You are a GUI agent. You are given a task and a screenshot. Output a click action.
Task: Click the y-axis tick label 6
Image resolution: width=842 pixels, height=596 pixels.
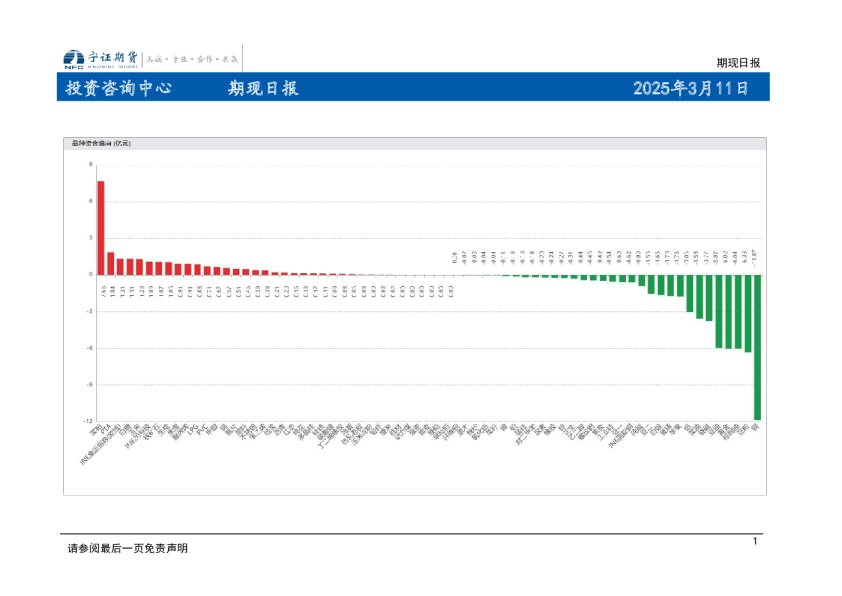coord(90,201)
